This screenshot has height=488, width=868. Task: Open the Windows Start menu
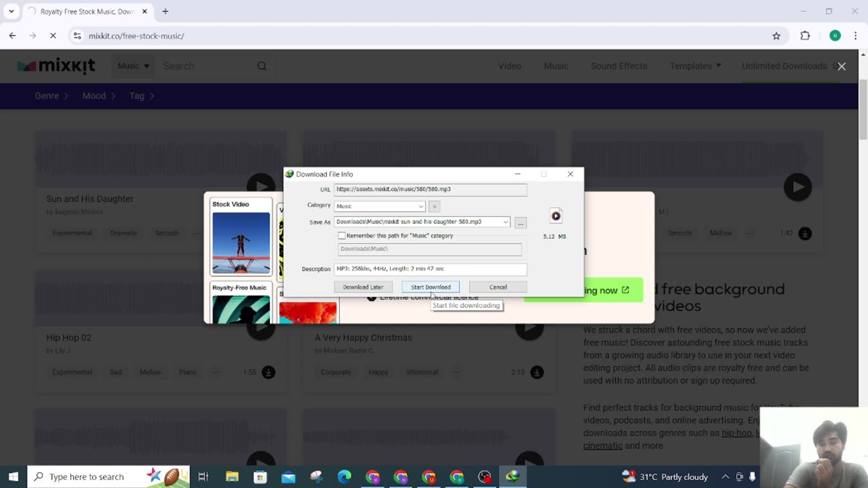(14, 476)
